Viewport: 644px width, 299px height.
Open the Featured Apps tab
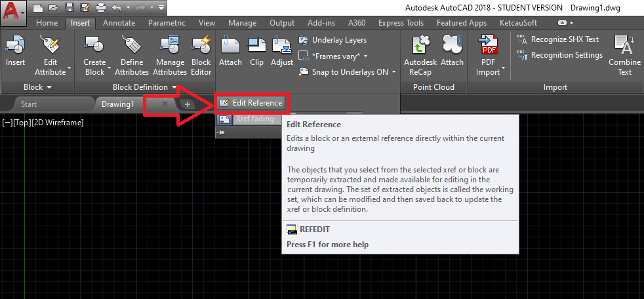pyautogui.click(x=461, y=23)
